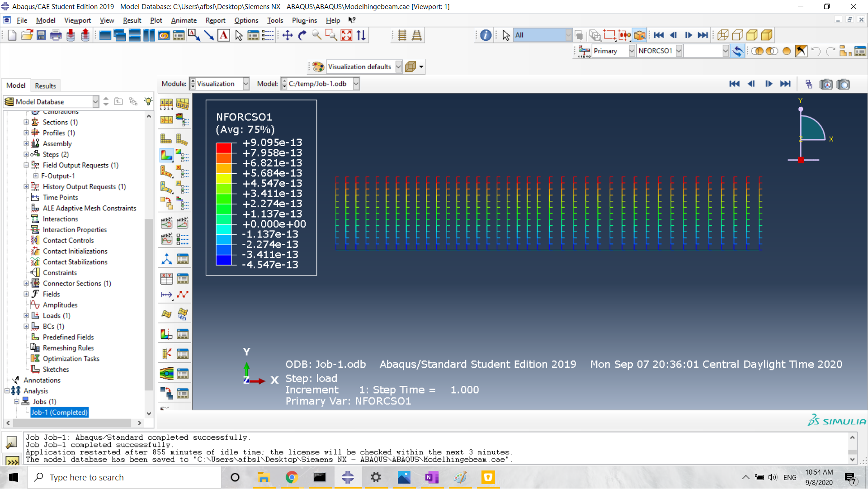This screenshot has height=494, width=868.
Task: Open the Plug-ins menu
Action: tap(304, 20)
